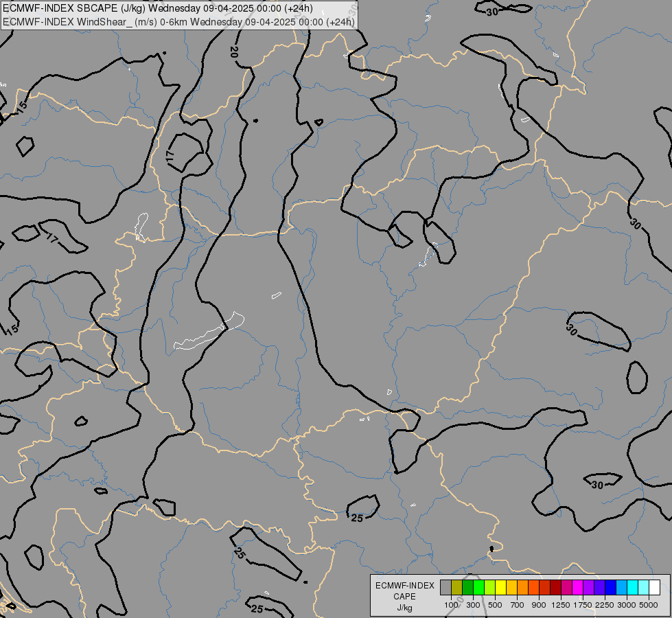This screenshot has height=618, width=672.
Task: Click the 30 contour label at the top edge
Action: 492,12
